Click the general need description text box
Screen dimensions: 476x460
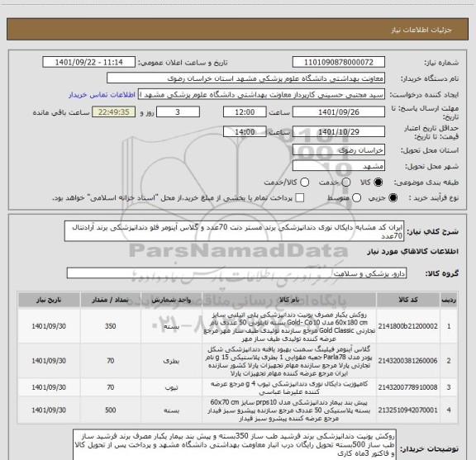pos(235,231)
